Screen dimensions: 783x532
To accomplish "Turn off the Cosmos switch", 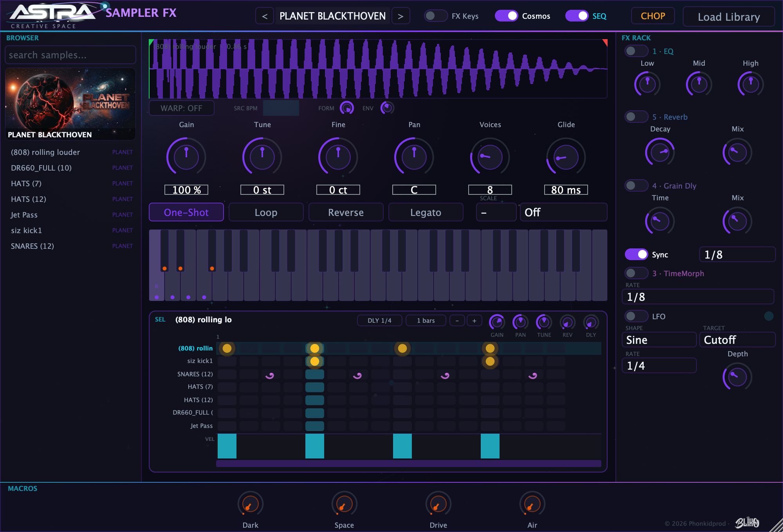I will point(506,16).
